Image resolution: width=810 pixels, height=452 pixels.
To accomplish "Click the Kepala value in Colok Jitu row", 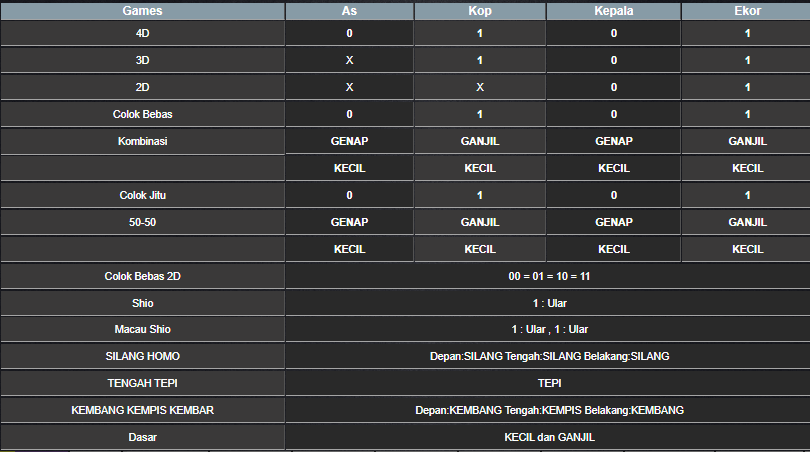I will pyautogui.click(x=614, y=195).
